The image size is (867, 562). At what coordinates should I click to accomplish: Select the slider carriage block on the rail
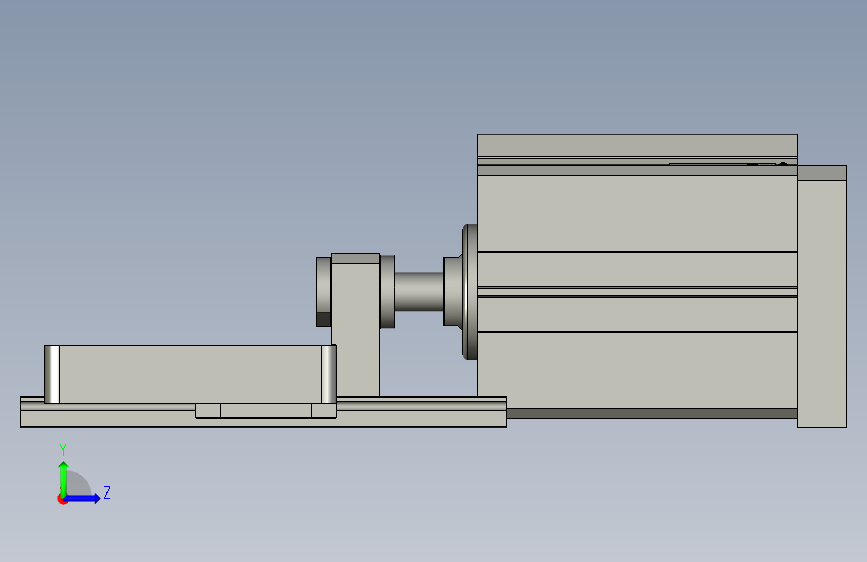(190, 374)
